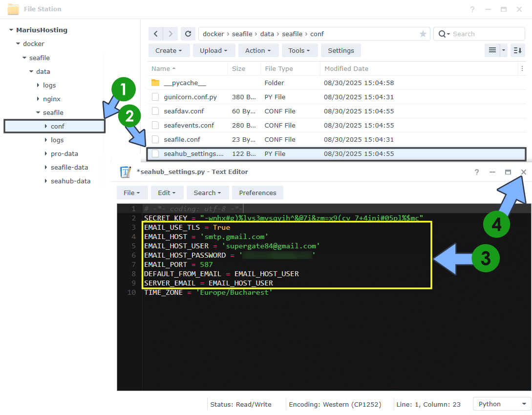Select the seafile folder under data
The width and height of the screenshot is (532, 415).
click(53, 112)
